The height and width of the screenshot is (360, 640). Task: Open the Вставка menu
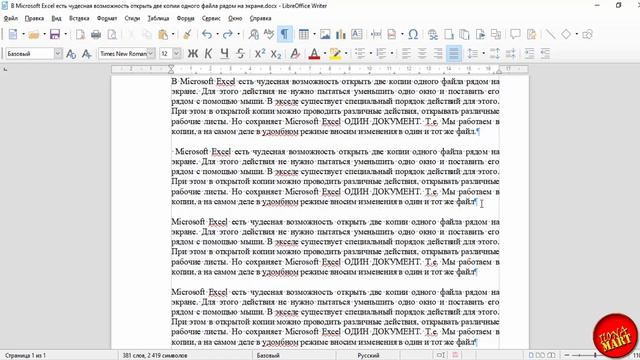pyautogui.click(x=79, y=18)
